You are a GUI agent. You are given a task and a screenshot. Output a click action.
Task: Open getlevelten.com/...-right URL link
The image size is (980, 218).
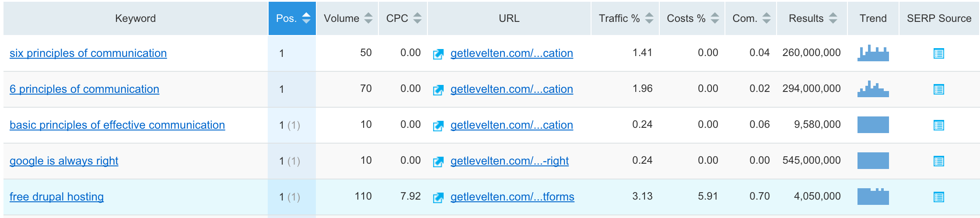click(510, 161)
